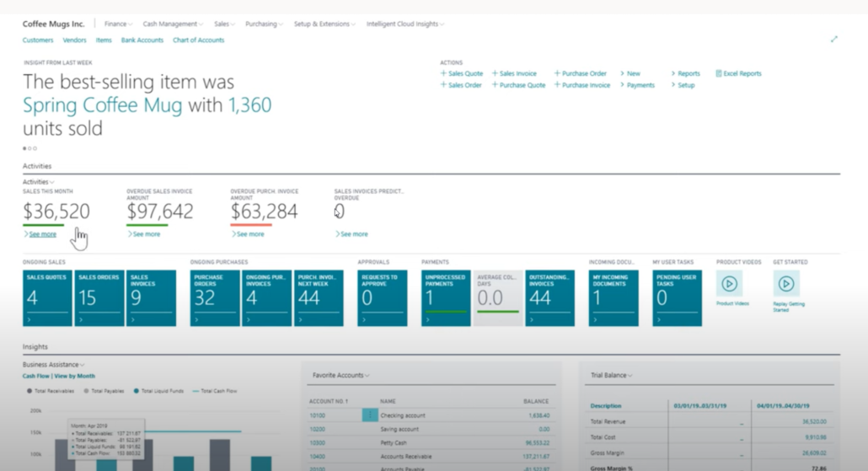The height and width of the screenshot is (471, 868).
Task: See more under Sales Invoices Predicted Overdue
Action: (351, 234)
